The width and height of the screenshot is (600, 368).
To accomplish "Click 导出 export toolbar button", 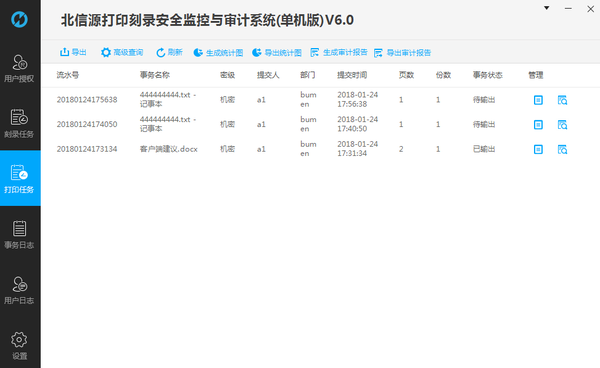I will pyautogui.click(x=73, y=52).
